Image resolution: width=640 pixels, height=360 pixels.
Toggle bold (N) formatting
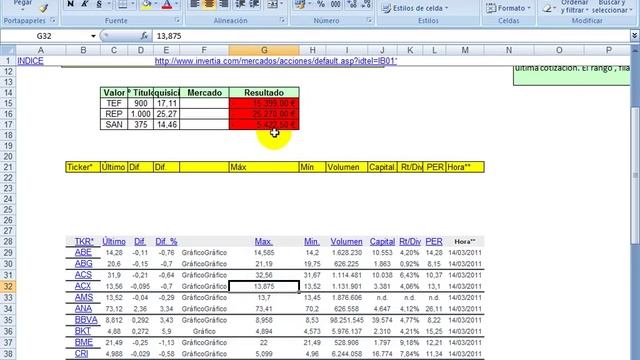(x=71, y=4)
